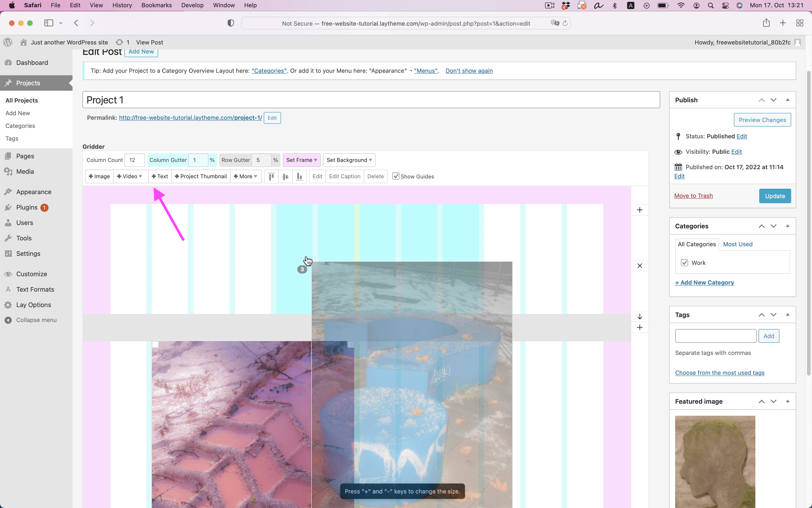Click into the Row Gutter field

click(262, 160)
